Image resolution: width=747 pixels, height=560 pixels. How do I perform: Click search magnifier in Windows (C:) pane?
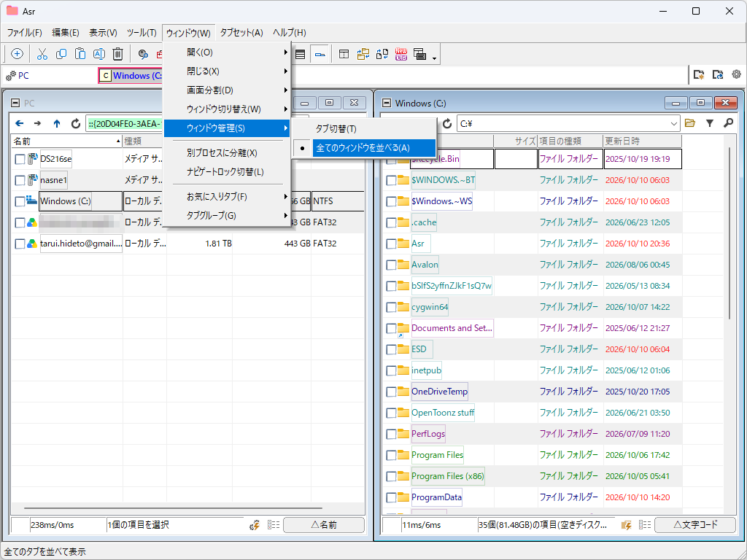click(x=728, y=123)
